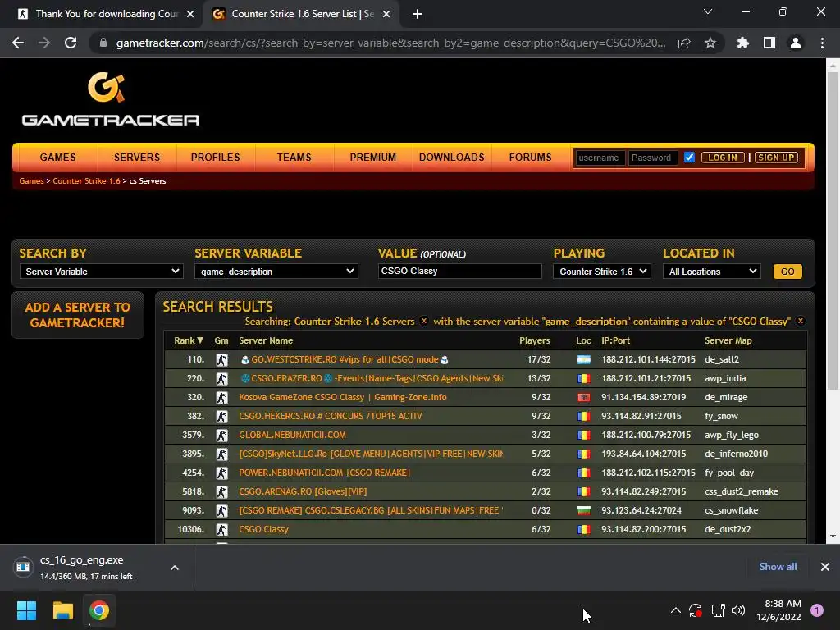Open the GAMES menu
This screenshot has width=840, height=630.
coord(58,157)
